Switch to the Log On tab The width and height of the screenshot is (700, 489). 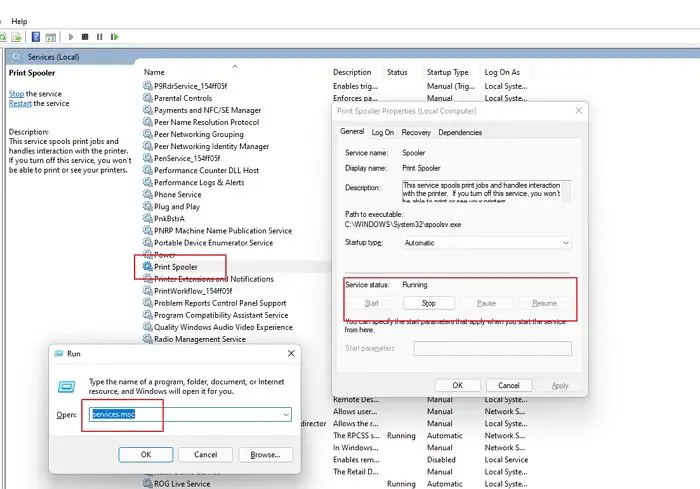(383, 133)
